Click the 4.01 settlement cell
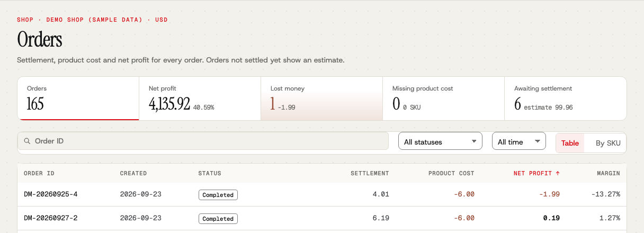Image resolution: width=644 pixels, height=233 pixels. [x=381, y=194]
